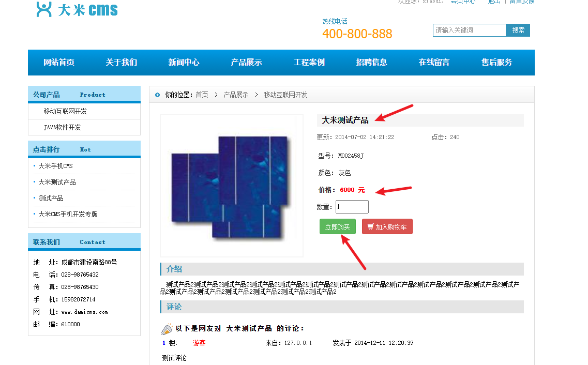This screenshot has height=365, width=588.
Task: Open 售后服务 navigation tab
Action: pyautogui.click(x=496, y=63)
